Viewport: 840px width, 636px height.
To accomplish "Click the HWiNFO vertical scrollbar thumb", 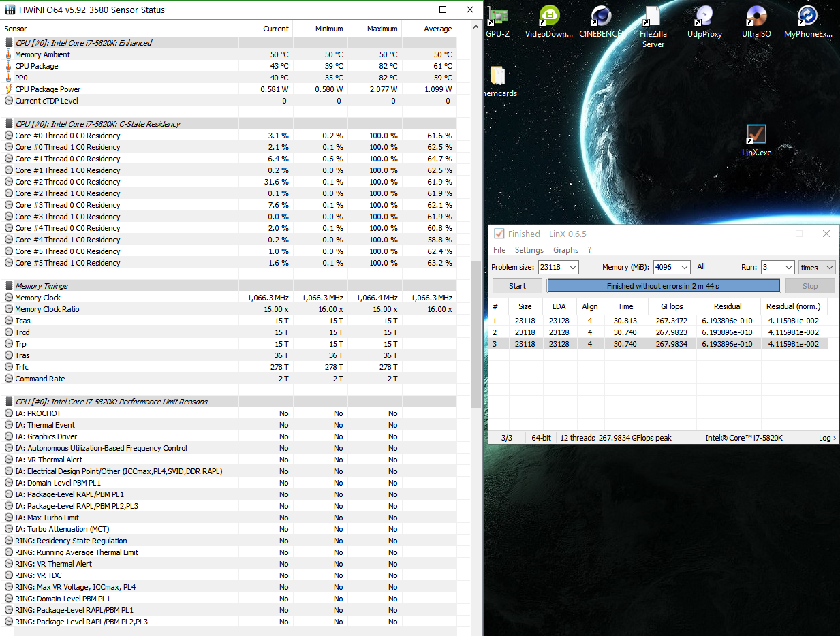I will [477, 334].
